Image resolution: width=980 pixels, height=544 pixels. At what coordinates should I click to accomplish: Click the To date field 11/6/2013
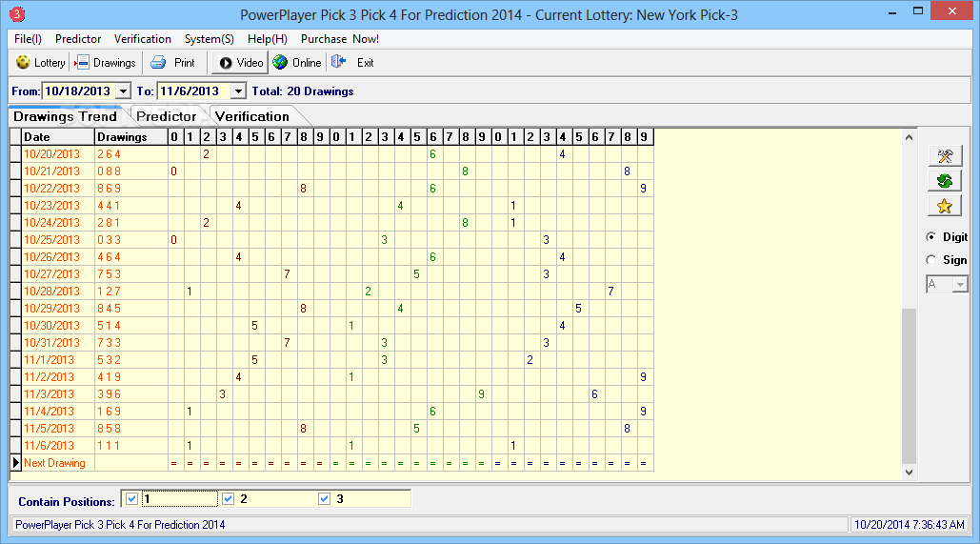pyautogui.click(x=193, y=91)
